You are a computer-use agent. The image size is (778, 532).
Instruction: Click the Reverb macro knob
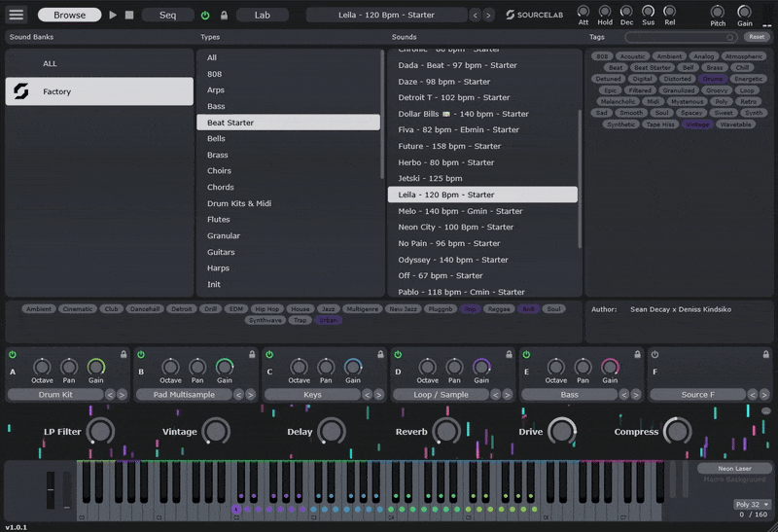(446, 432)
